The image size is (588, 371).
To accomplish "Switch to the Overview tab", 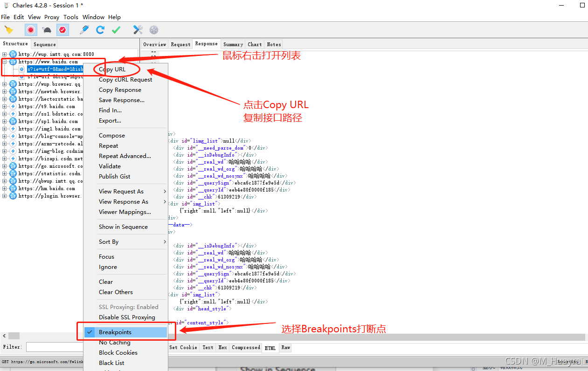I will [154, 44].
